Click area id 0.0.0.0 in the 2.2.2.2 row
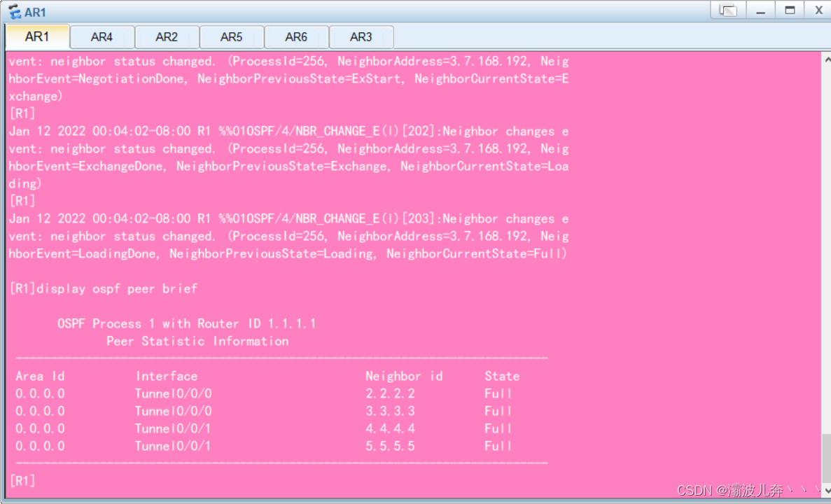 tap(41, 394)
